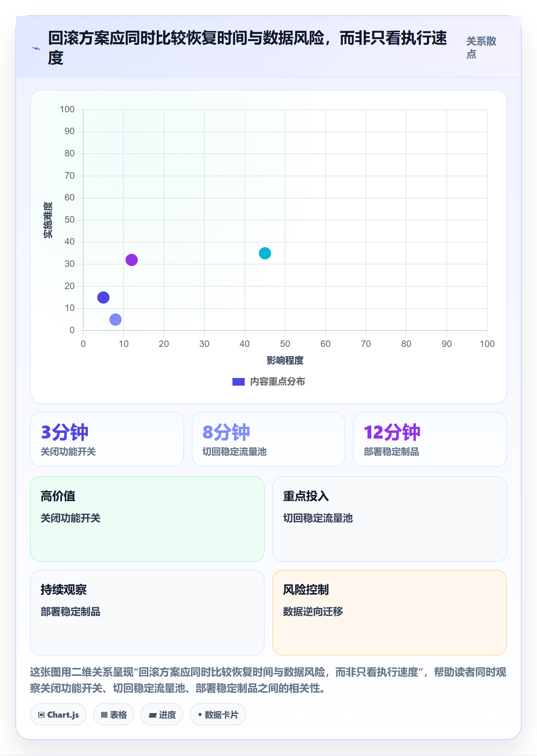The height and width of the screenshot is (756, 537).
Task: Click the Chart.js chip's square icon
Action: (41, 715)
